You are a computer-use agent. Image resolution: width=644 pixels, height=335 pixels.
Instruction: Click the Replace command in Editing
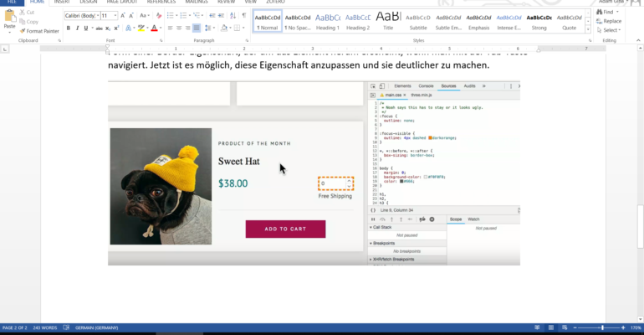(609, 21)
